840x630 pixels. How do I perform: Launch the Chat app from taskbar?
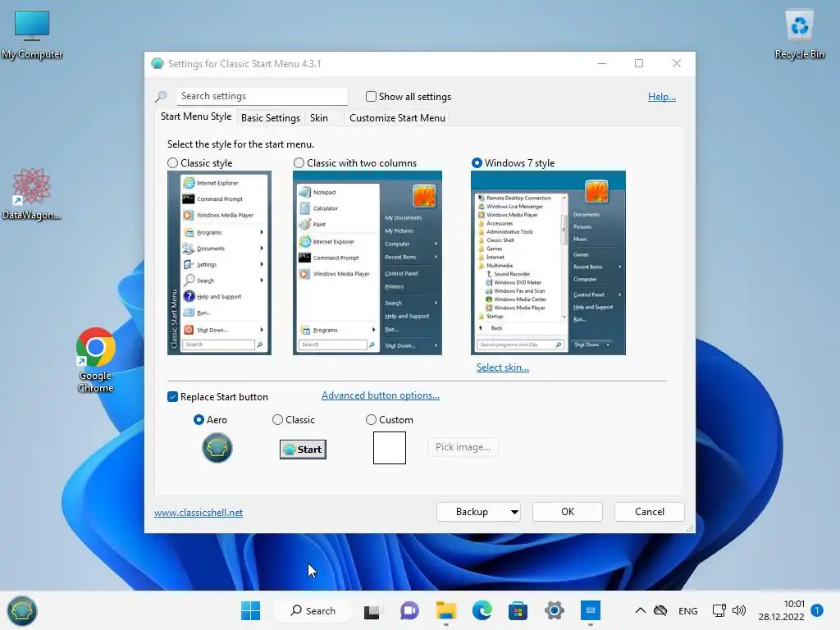click(409, 610)
